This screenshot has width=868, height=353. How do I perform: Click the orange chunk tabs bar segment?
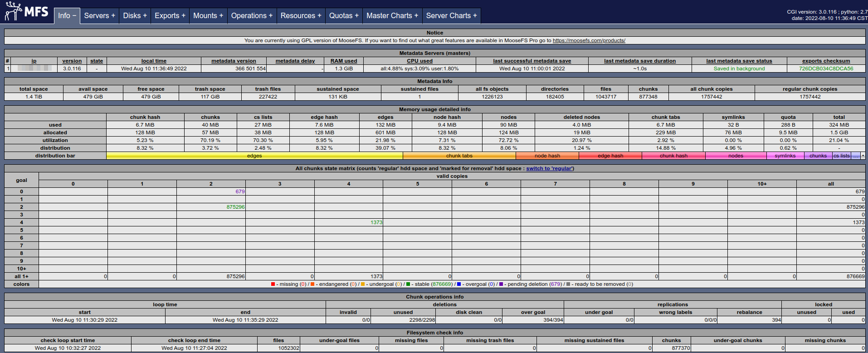459,156
